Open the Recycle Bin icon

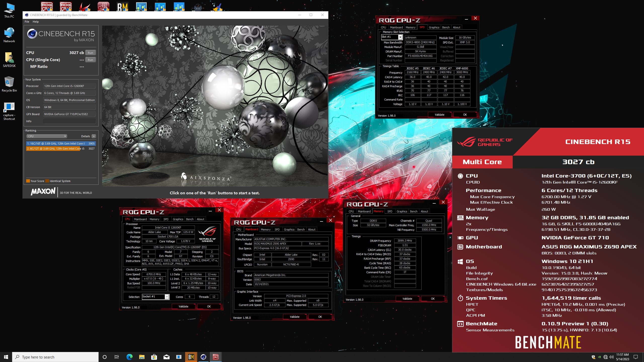(x=9, y=84)
